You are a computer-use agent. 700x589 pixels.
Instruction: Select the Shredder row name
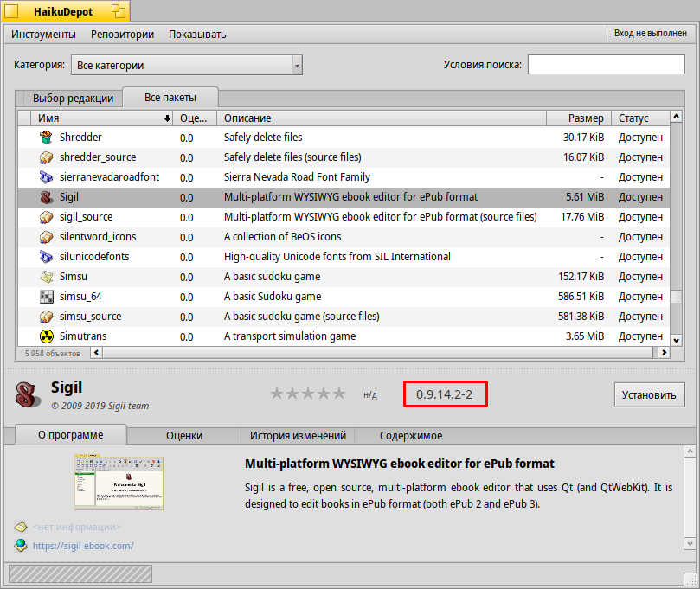80,138
